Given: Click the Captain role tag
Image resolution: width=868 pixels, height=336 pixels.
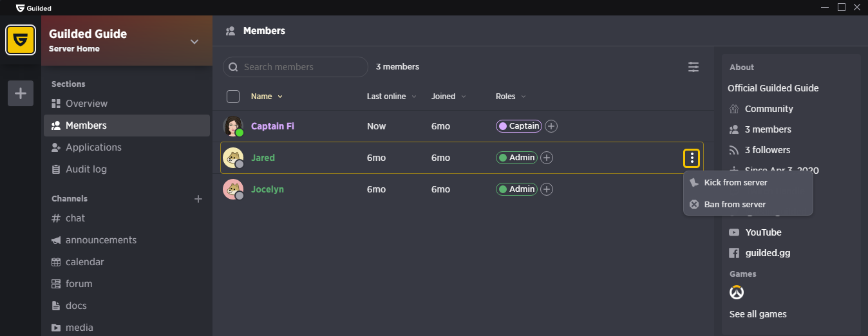Looking at the screenshot, I should pyautogui.click(x=519, y=126).
